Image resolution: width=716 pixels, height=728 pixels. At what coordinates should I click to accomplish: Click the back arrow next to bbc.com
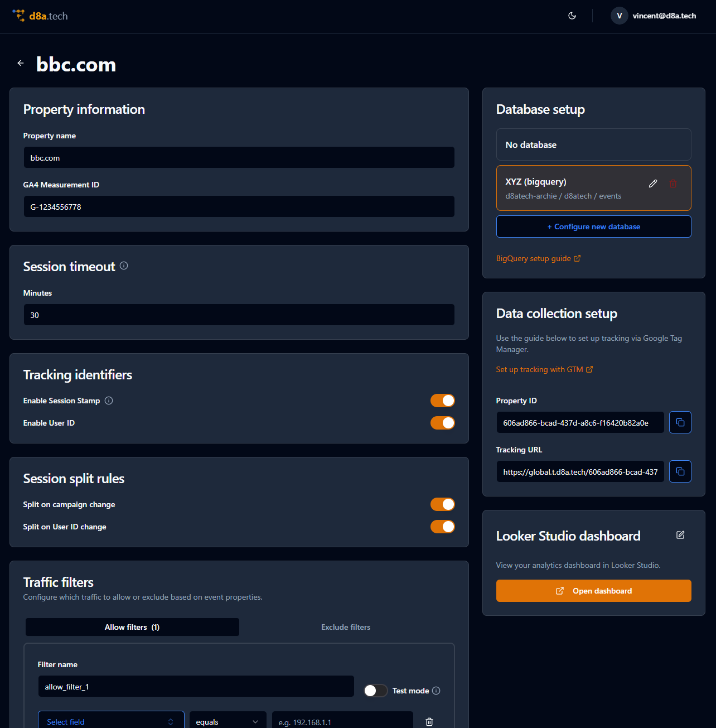coord(21,63)
